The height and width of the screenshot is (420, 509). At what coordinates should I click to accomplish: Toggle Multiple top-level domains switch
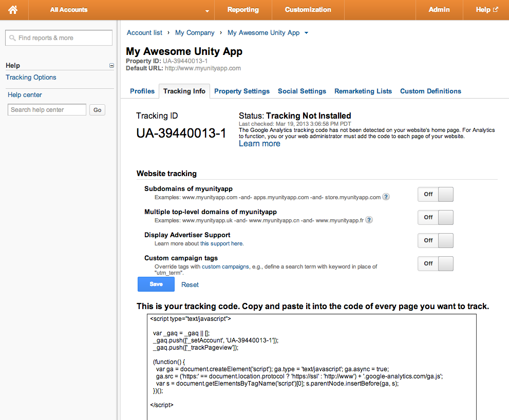[436, 217]
